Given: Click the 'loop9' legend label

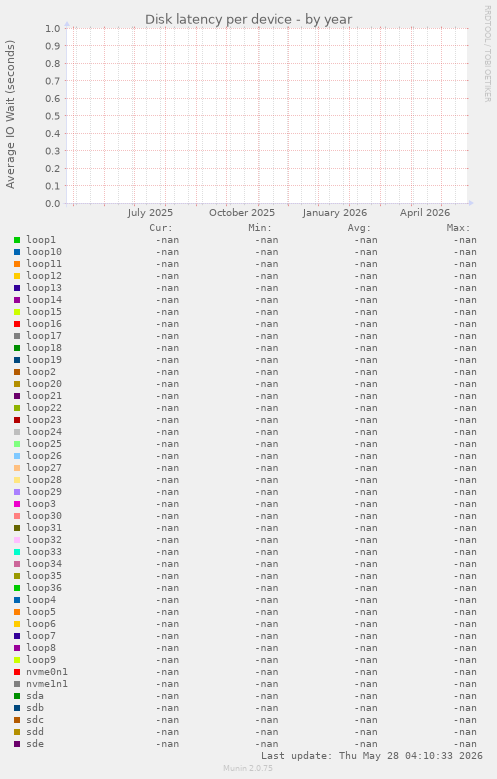Looking at the screenshot, I should 41,660.
